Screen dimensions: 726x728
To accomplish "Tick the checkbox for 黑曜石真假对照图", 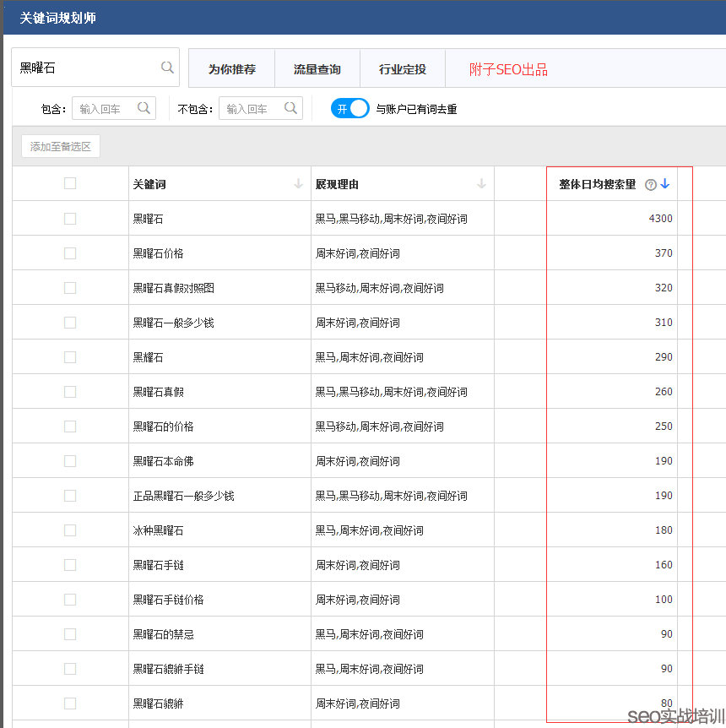I will tap(70, 288).
